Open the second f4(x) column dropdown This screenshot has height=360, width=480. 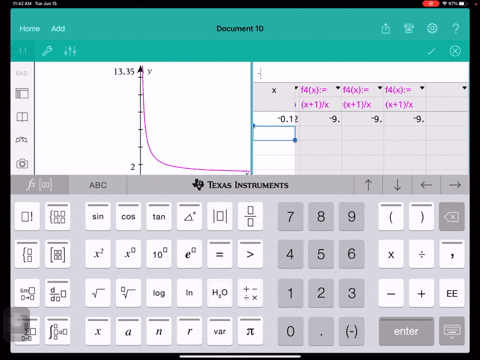tap(380, 88)
